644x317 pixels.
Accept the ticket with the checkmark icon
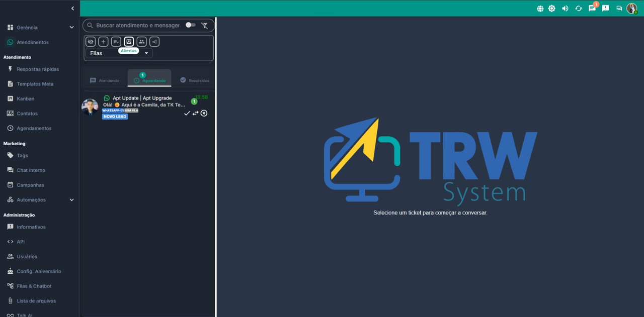pyautogui.click(x=187, y=114)
